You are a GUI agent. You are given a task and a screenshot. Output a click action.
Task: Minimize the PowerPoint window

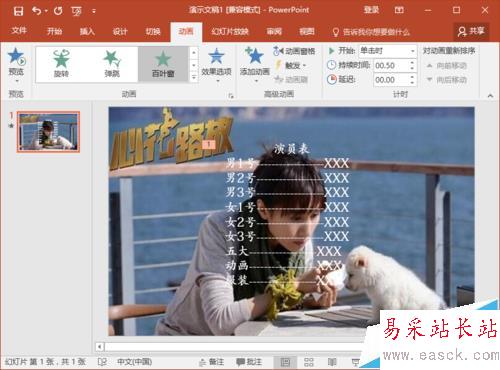[x=428, y=10]
